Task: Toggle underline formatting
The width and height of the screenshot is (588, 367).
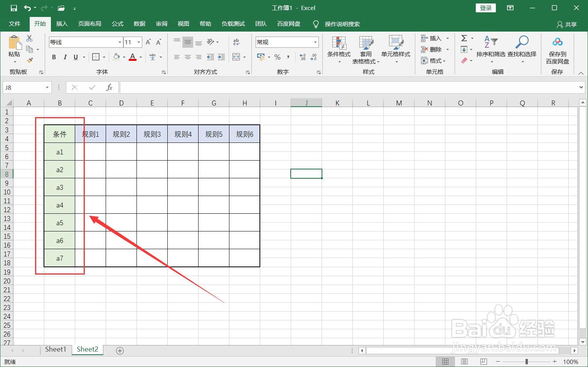Action: point(76,57)
